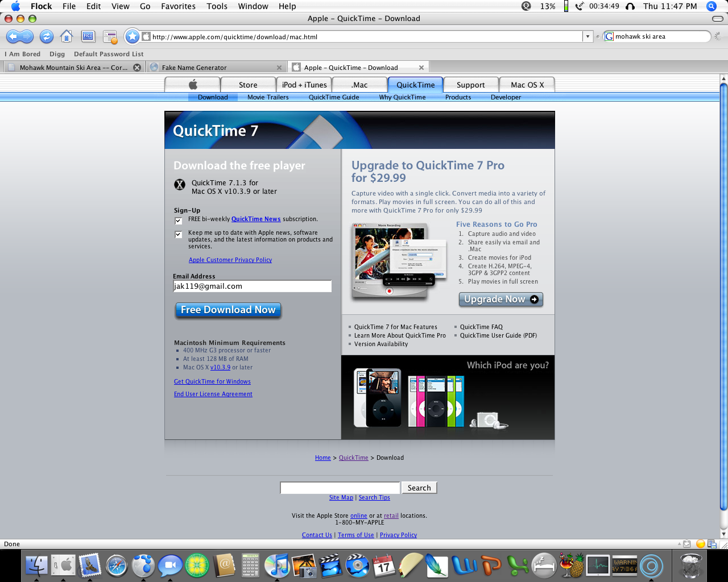Click the battery status indicator
This screenshot has height=582, width=728.
coord(566,6)
